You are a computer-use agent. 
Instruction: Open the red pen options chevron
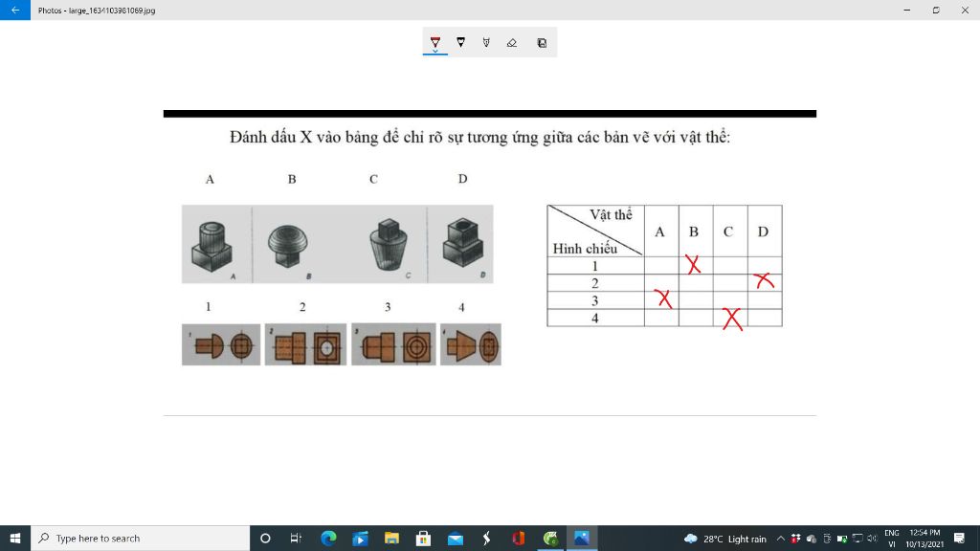point(435,52)
